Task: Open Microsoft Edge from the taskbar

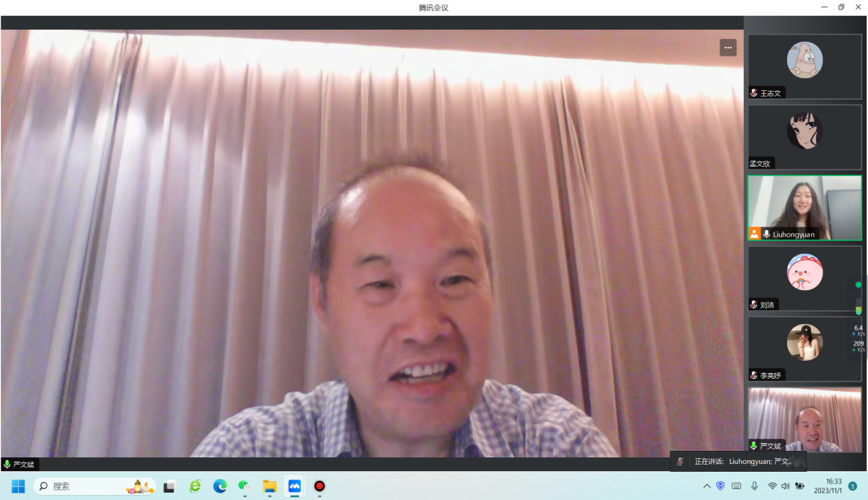Action: [220, 486]
